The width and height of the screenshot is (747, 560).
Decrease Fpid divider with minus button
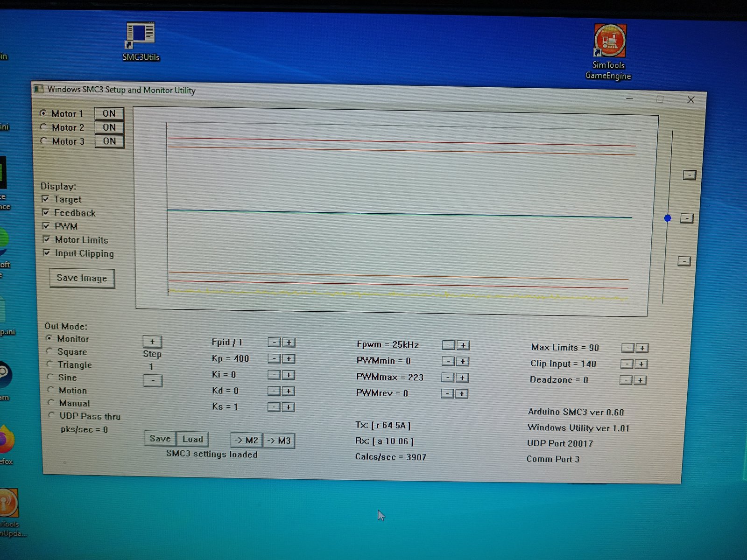pos(275,343)
